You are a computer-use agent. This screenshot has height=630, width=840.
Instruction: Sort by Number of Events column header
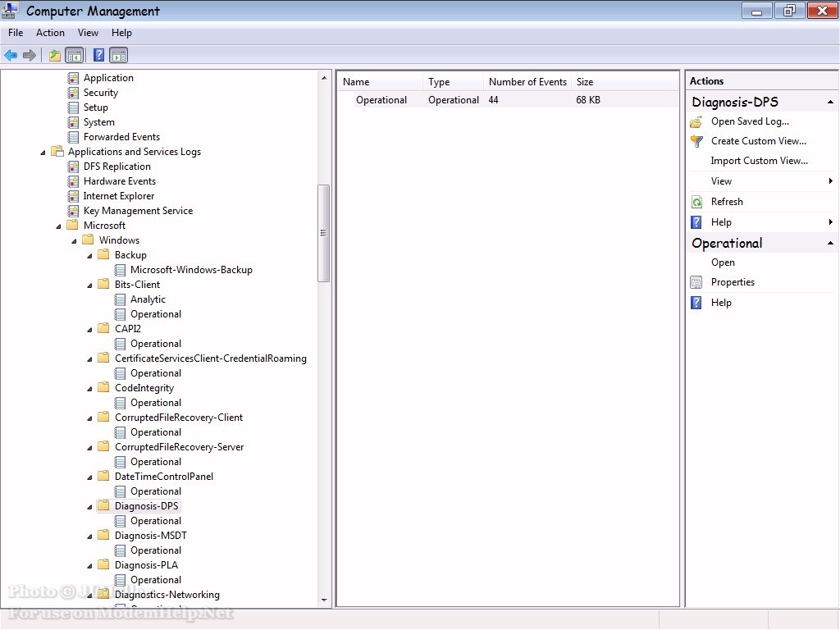(x=527, y=82)
